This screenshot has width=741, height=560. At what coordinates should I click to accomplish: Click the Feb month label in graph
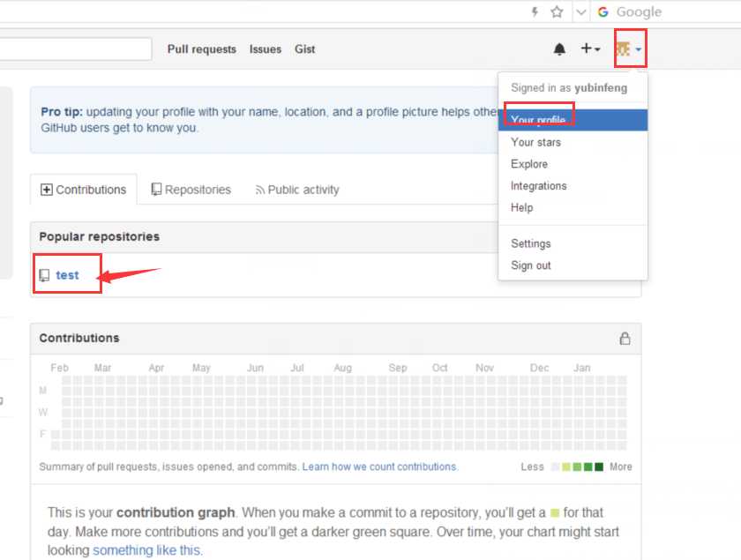pos(60,368)
